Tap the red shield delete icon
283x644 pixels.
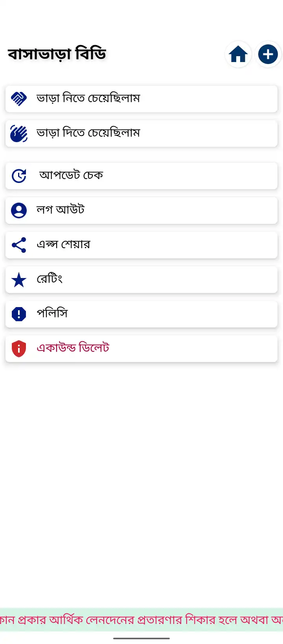(x=19, y=349)
